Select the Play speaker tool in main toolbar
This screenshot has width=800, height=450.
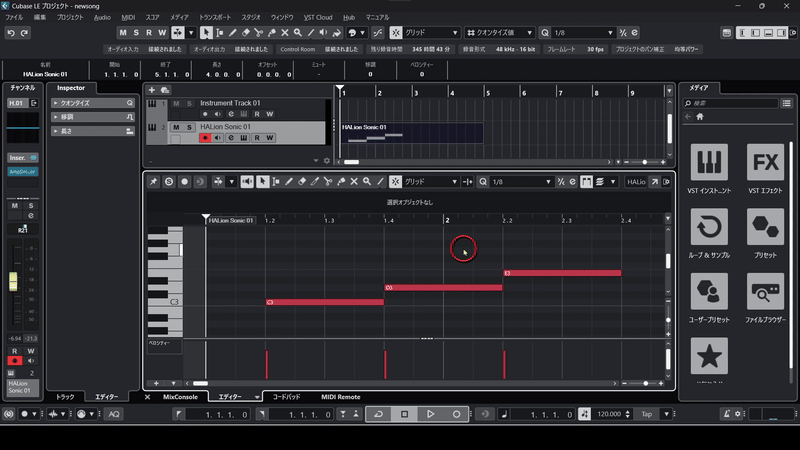tap(323, 33)
